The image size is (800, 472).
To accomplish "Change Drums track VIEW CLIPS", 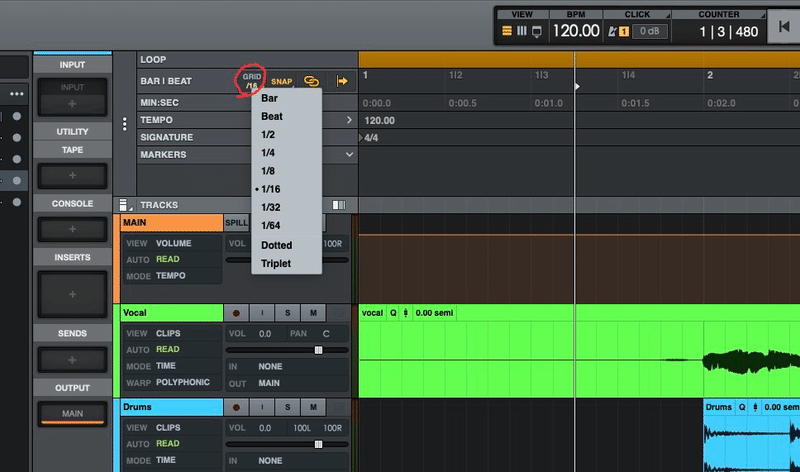I will pyautogui.click(x=168, y=428).
